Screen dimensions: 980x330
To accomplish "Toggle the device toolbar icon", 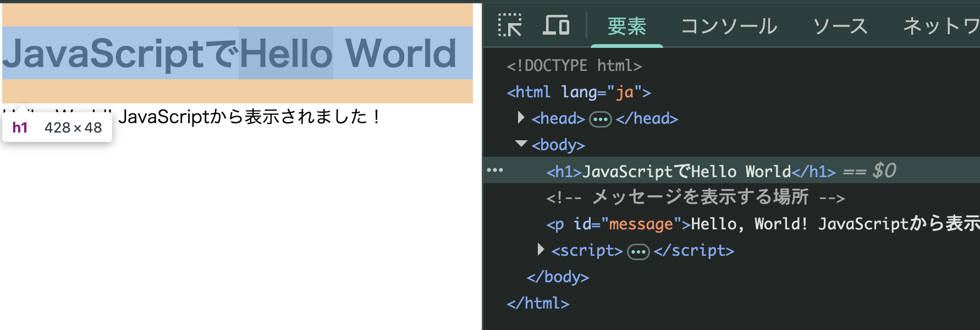I will [556, 25].
